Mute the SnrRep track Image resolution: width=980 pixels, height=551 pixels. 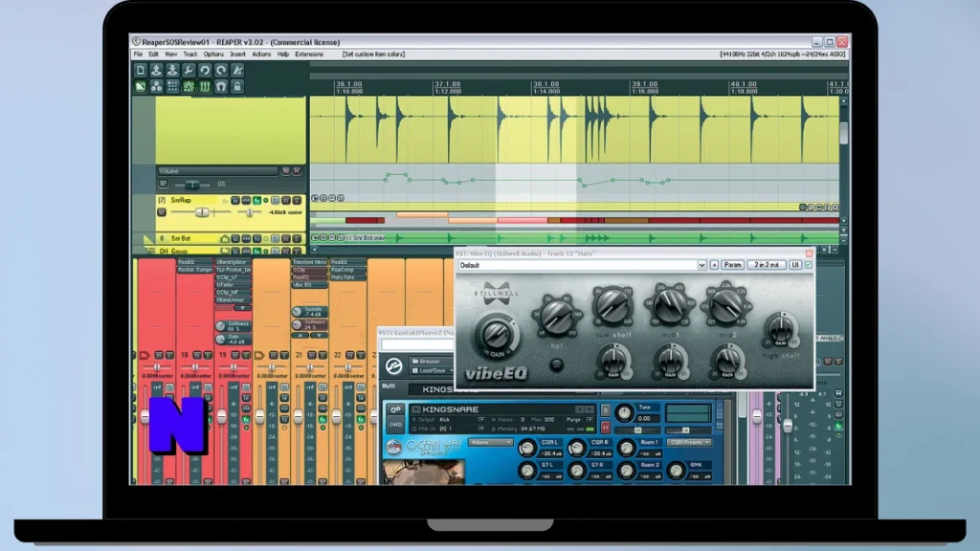click(x=286, y=201)
